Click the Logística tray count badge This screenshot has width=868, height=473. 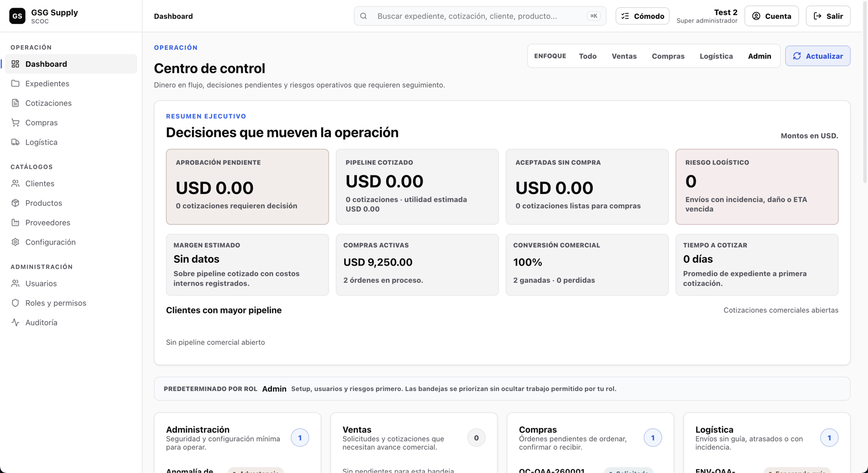point(829,438)
